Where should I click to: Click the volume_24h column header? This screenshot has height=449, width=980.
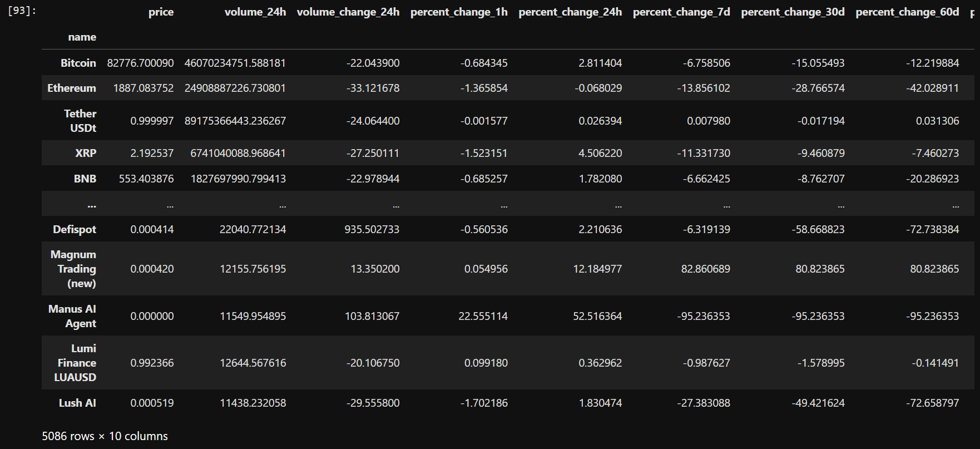(255, 12)
